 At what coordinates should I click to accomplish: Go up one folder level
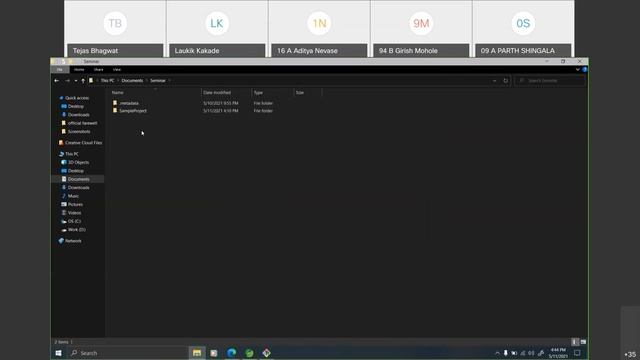(83, 81)
